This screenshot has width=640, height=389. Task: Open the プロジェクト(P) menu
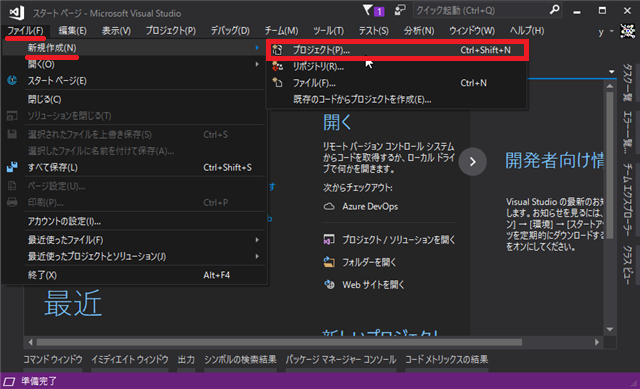[171, 31]
